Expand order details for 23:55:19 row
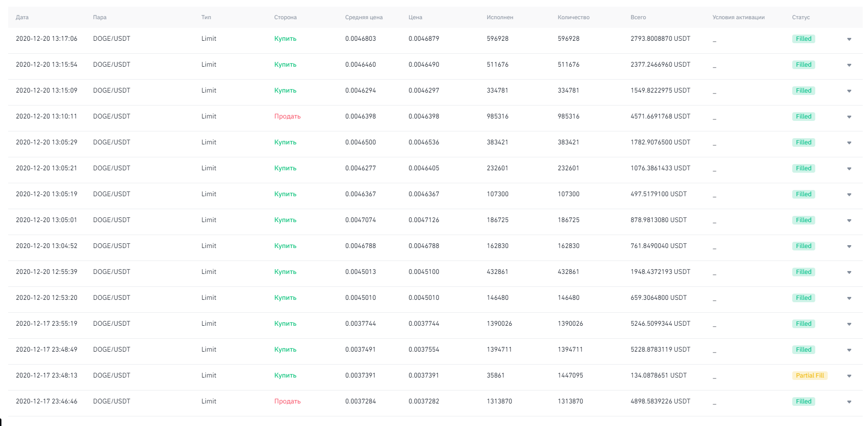 [x=849, y=324]
